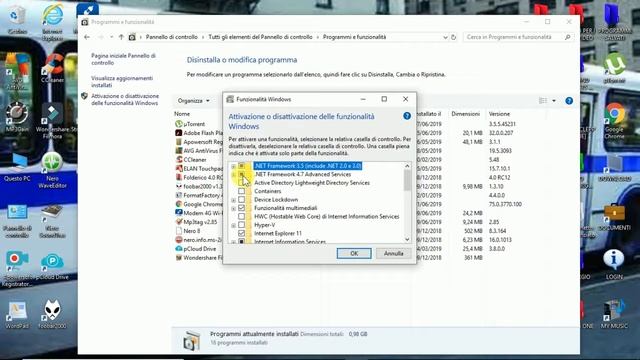640x360 pixels.
Task: Open Pagina iniziale Pannello di controllo link
Action: click(x=123, y=59)
